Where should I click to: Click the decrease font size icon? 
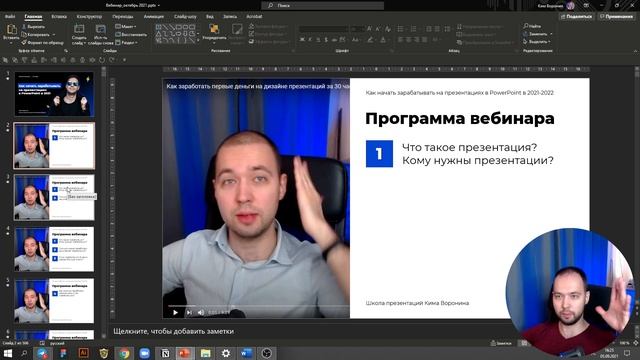click(x=378, y=29)
